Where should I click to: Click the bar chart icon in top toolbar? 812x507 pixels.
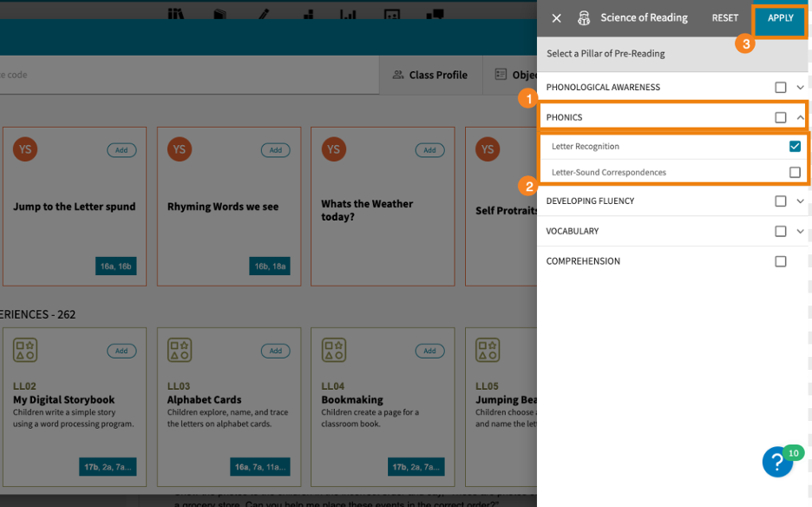(x=348, y=15)
